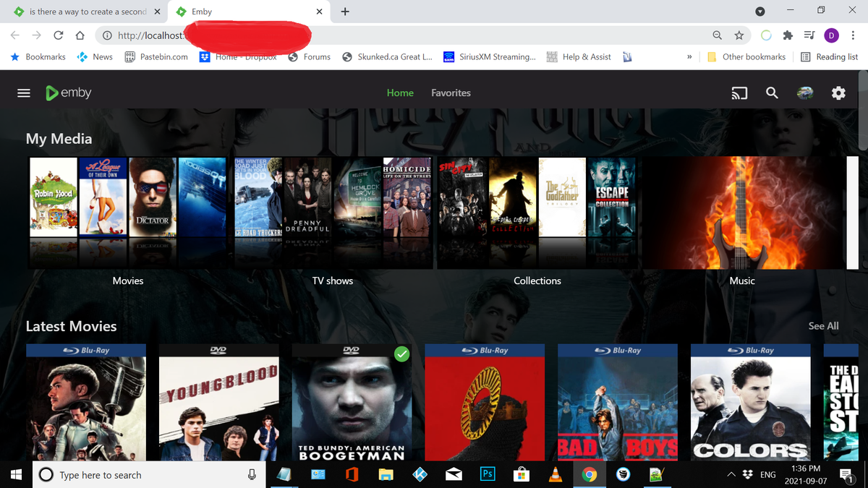Open the Emby hamburger navigation menu

24,93
